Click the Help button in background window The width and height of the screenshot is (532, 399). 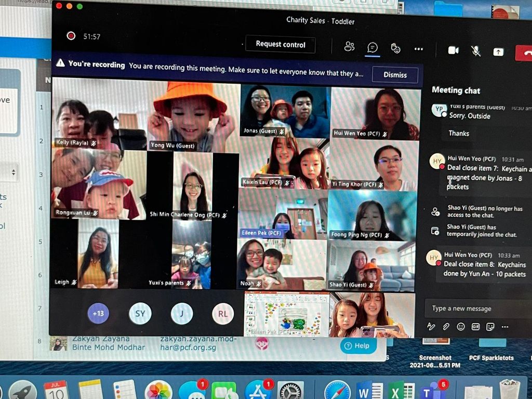click(x=358, y=345)
